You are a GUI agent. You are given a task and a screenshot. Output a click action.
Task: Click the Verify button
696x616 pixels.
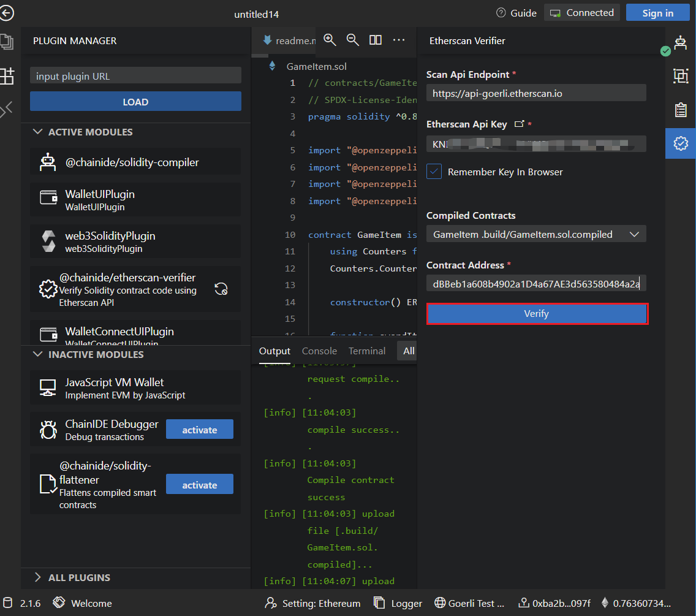(x=537, y=314)
